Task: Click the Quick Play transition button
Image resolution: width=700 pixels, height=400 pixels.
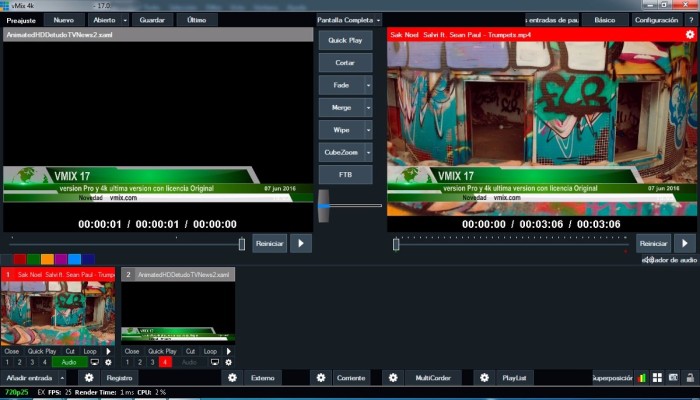Action: tap(345, 40)
